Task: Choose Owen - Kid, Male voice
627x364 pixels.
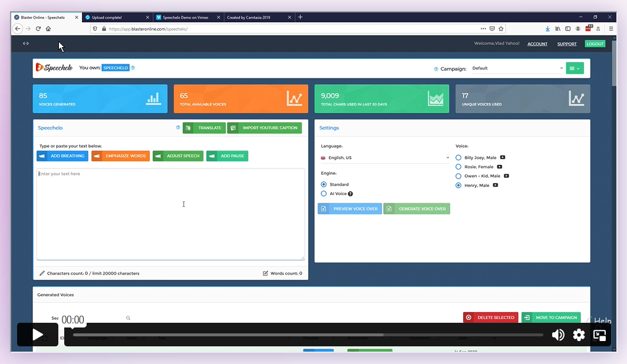Action: (x=458, y=176)
